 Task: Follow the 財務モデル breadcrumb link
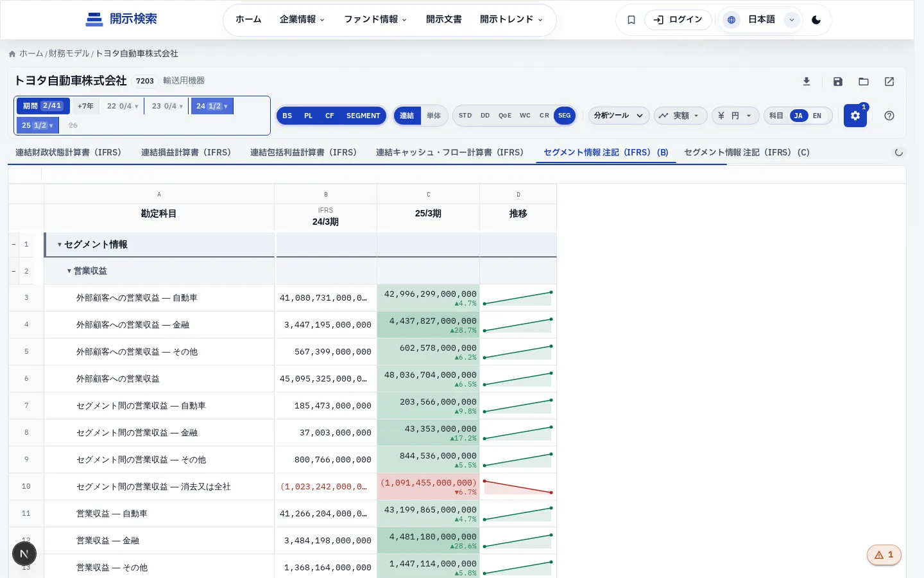coord(69,53)
